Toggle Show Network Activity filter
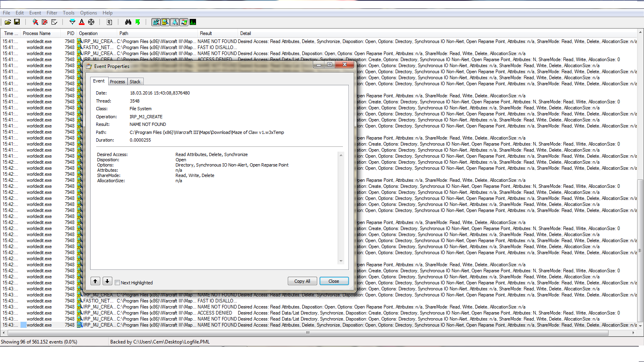Image resolution: width=644 pixels, height=362 pixels. pos(175,22)
